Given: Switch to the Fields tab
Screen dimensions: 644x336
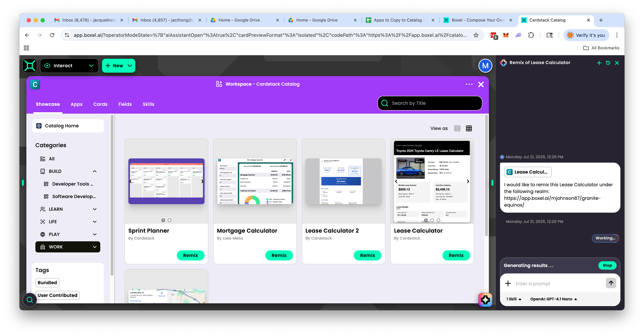Looking at the screenshot, I should point(125,104).
